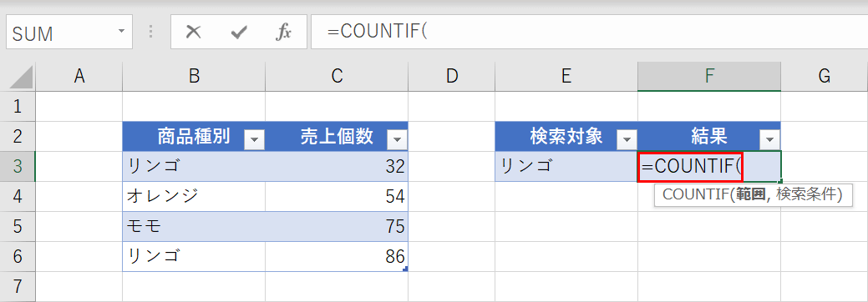Select column B header
Image resolution: width=868 pixels, height=302 pixels.
pyautogui.click(x=194, y=76)
